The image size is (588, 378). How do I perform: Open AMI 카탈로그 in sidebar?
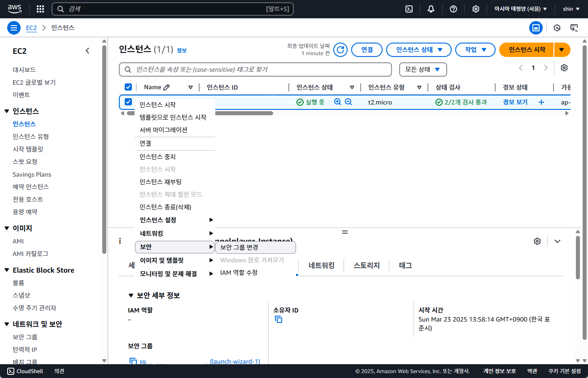point(30,254)
